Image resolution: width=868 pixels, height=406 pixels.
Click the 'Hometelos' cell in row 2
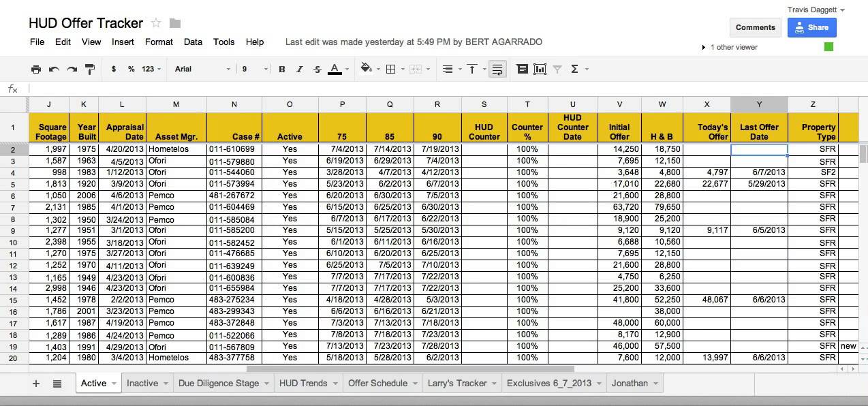click(x=176, y=149)
